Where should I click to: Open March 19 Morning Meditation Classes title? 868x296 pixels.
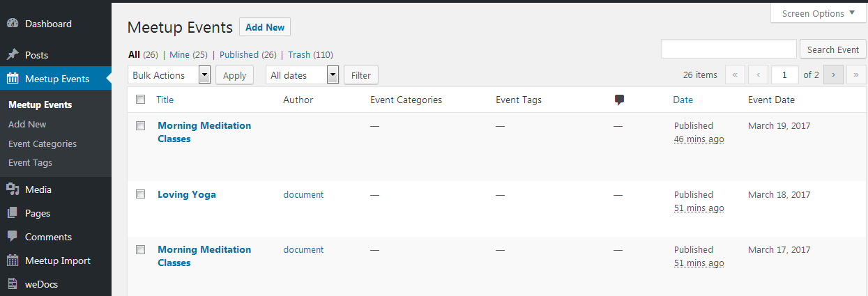point(204,132)
